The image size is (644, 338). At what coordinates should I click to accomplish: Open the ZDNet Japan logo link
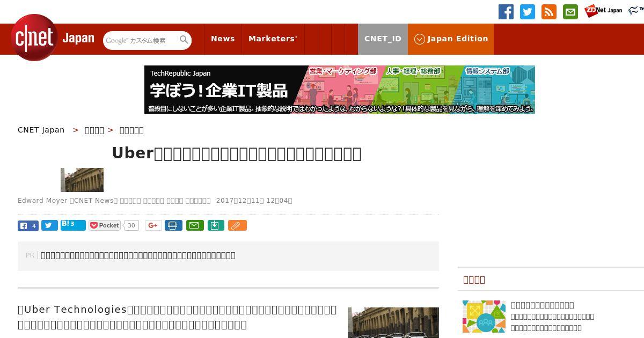(x=603, y=11)
